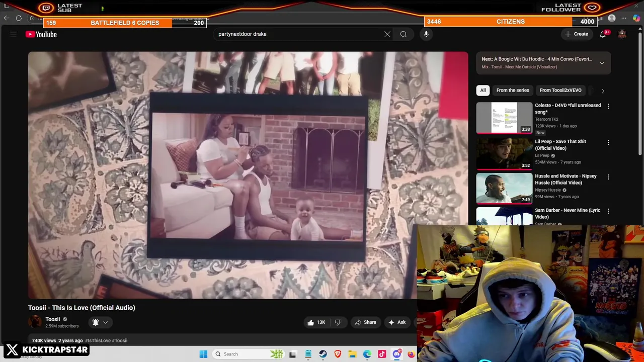Open Celeste - D4VD full unreleased song title

pyautogui.click(x=568, y=109)
